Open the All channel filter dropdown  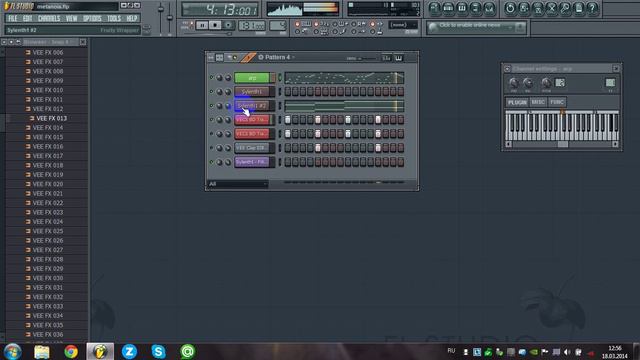click(x=238, y=184)
